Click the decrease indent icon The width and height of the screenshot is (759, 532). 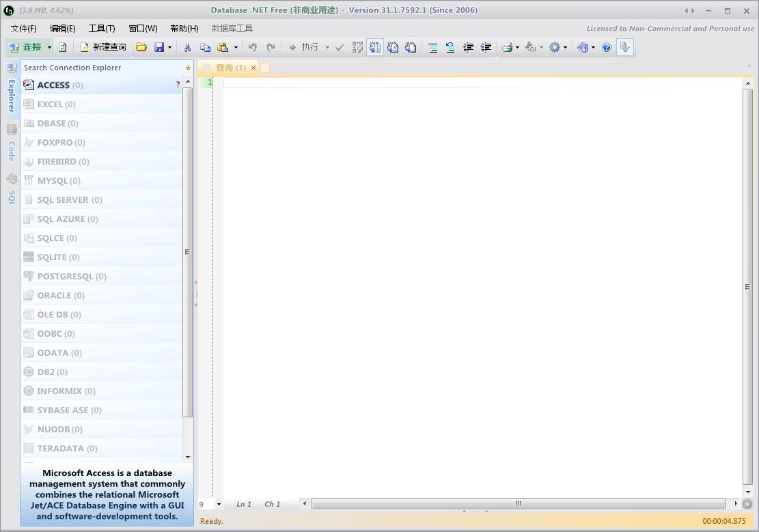click(x=468, y=47)
